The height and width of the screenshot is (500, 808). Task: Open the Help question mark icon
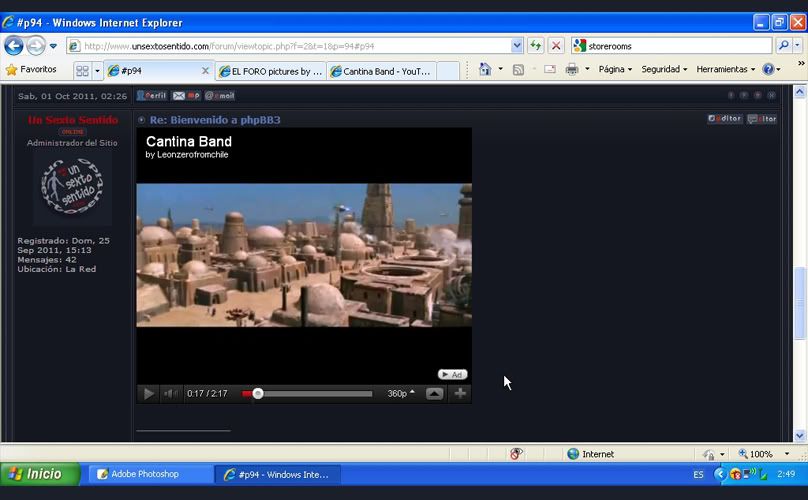click(768, 69)
